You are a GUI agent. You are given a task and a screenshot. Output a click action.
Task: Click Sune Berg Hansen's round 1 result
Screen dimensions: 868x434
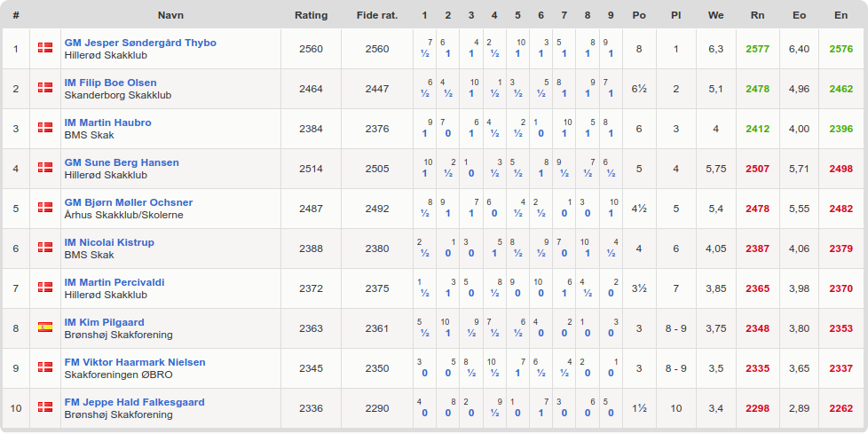(424, 173)
